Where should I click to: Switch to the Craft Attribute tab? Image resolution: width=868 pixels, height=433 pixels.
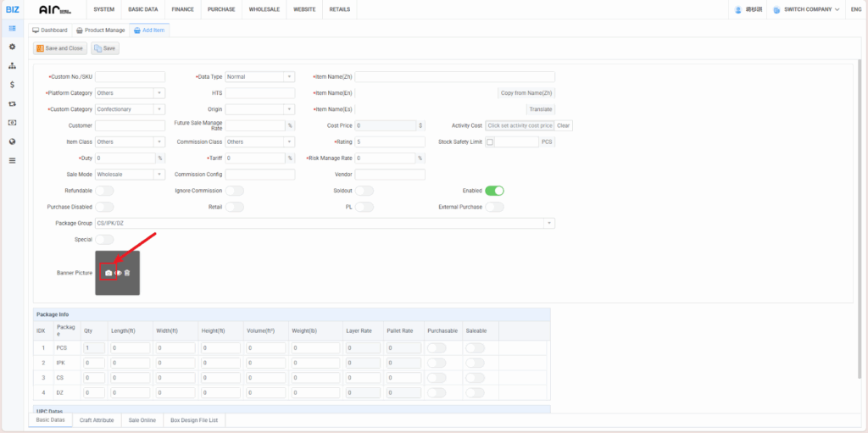tap(97, 419)
